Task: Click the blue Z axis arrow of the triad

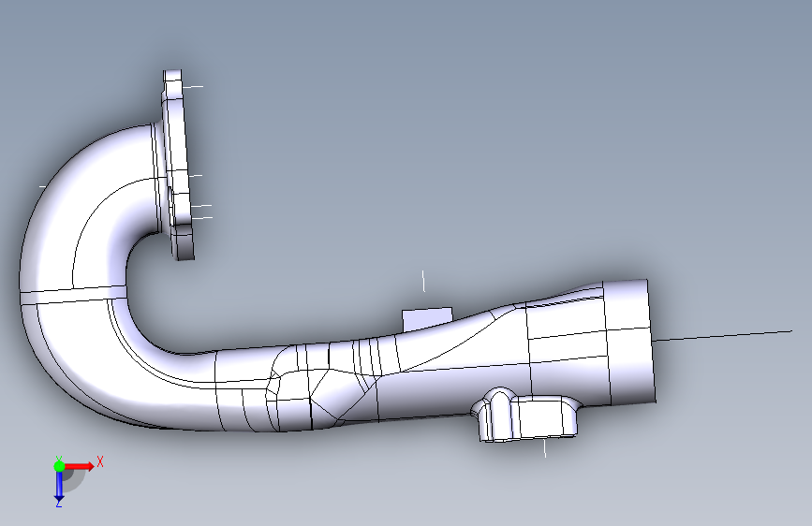Action: pos(59,487)
